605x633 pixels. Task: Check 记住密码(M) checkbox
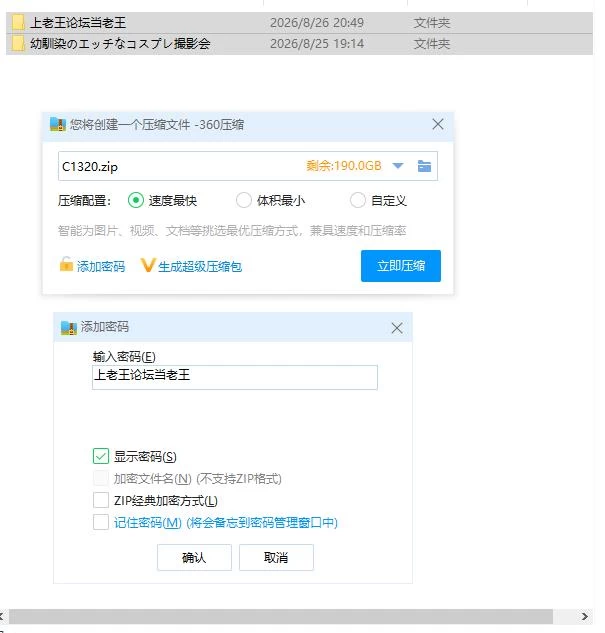click(101, 522)
